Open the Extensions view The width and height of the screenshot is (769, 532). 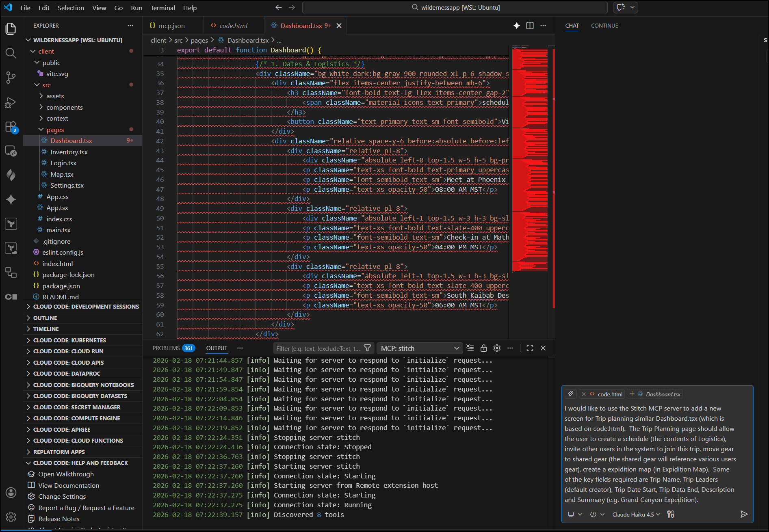pyautogui.click(x=11, y=127)
